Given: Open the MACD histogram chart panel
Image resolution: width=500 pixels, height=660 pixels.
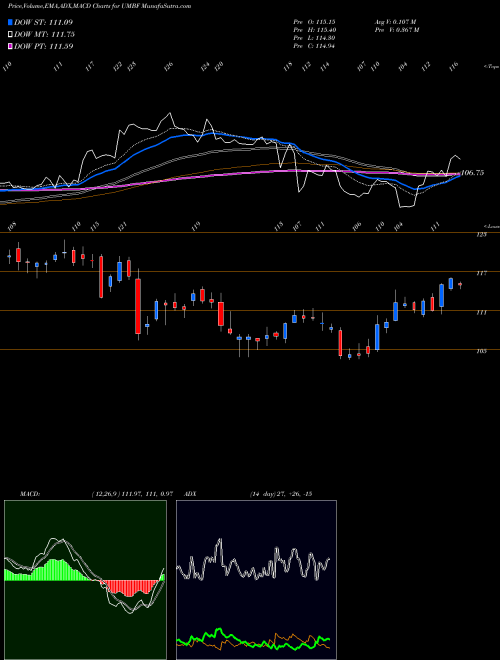Looking at the screenshot, I should tap(85, 580).
